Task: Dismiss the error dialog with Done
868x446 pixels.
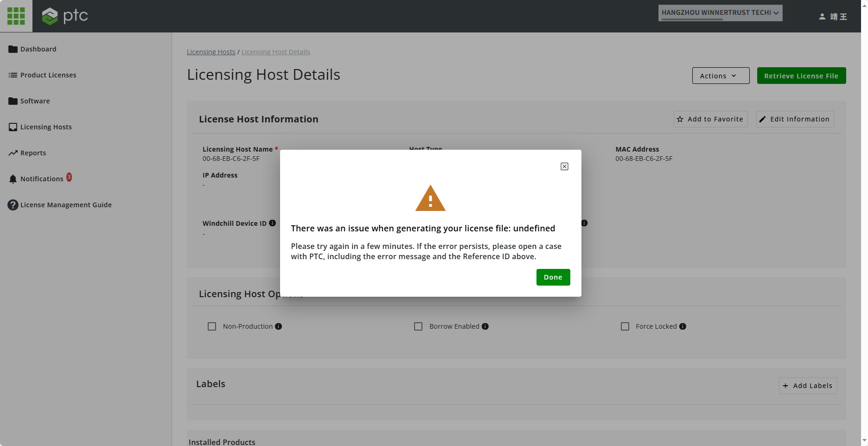Action: (x=553, y=277)
